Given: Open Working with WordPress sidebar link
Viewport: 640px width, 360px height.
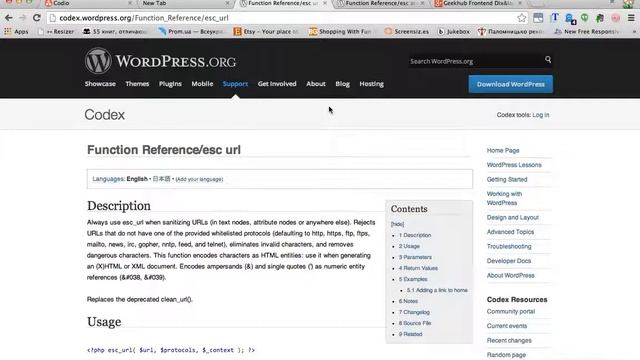Looking at the screenshot, I should [x=504, y=198].
